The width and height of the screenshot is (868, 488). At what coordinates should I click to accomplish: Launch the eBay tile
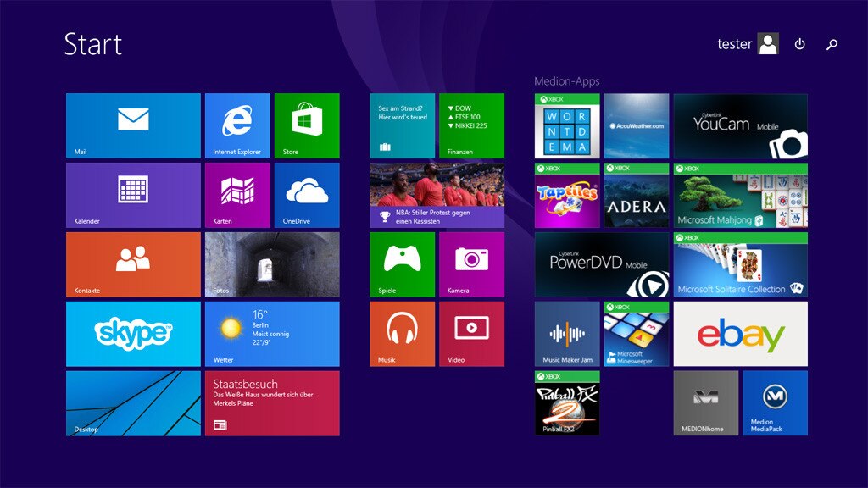pos(740,334)
